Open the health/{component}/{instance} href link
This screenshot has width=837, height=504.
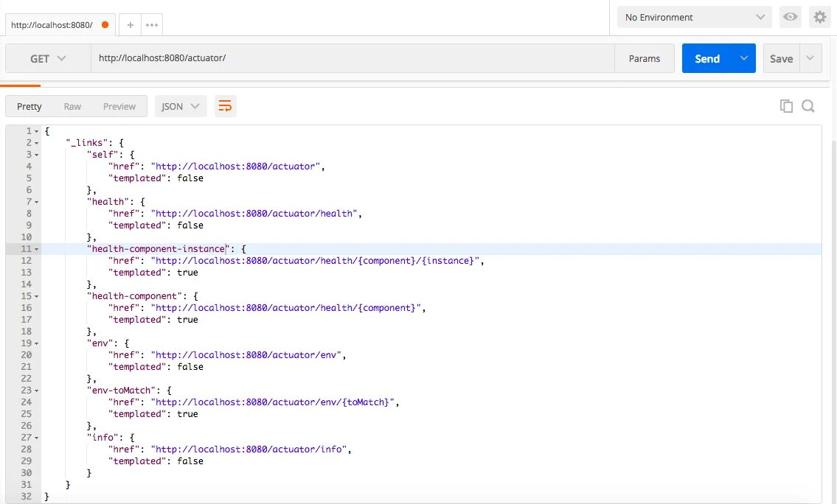(x=315, y=261)
